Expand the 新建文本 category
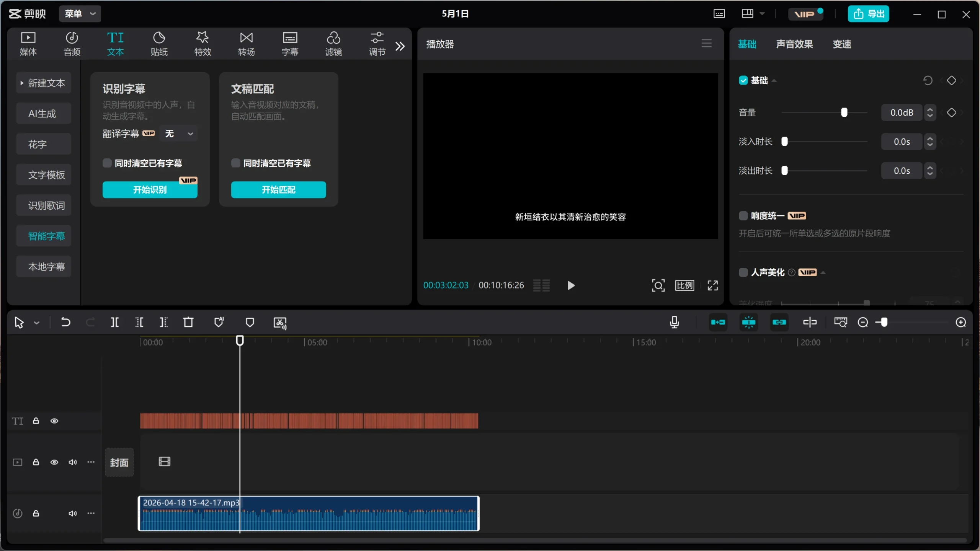 (44, 83)
